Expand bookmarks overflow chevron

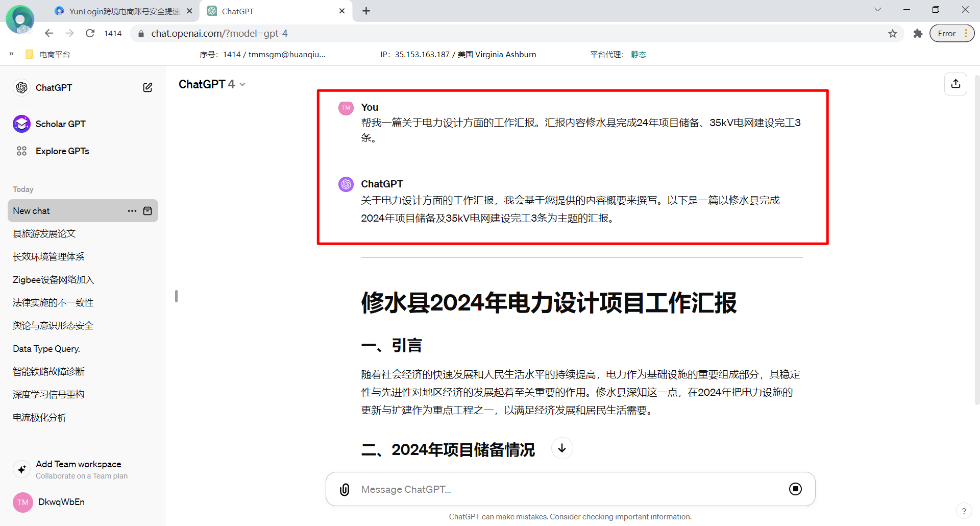coord(11,54)
